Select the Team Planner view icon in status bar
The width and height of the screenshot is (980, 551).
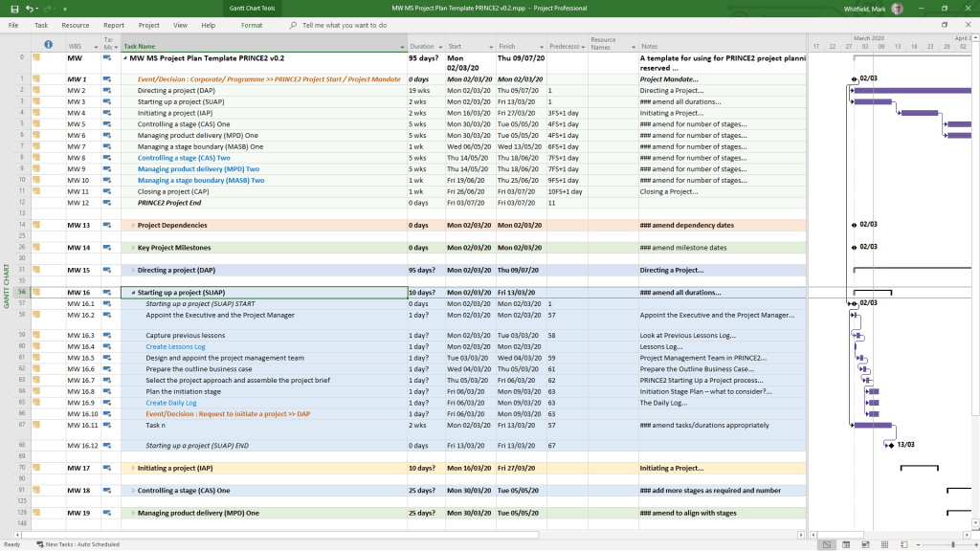[x=865, y=544]
